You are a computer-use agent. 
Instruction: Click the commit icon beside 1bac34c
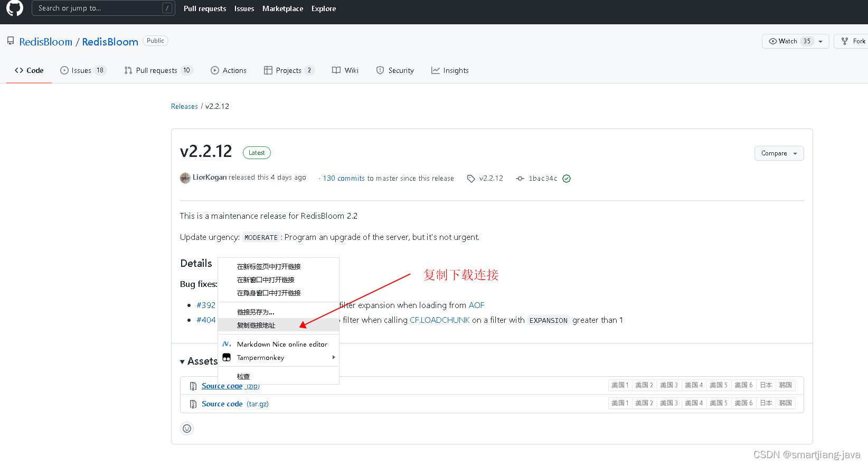tap(520, 179)
